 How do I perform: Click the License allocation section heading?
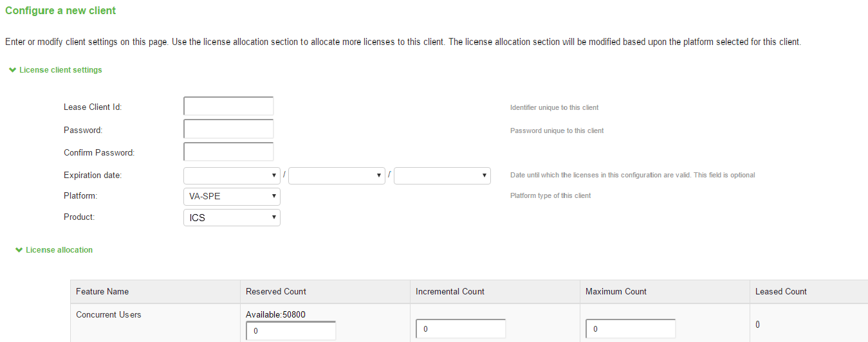click(59, 250)
